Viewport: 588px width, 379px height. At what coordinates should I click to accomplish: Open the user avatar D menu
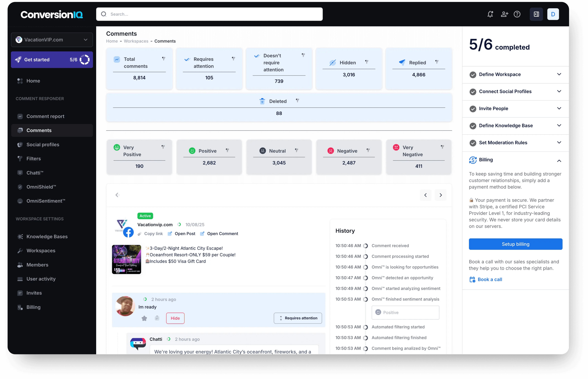[553, 14]
